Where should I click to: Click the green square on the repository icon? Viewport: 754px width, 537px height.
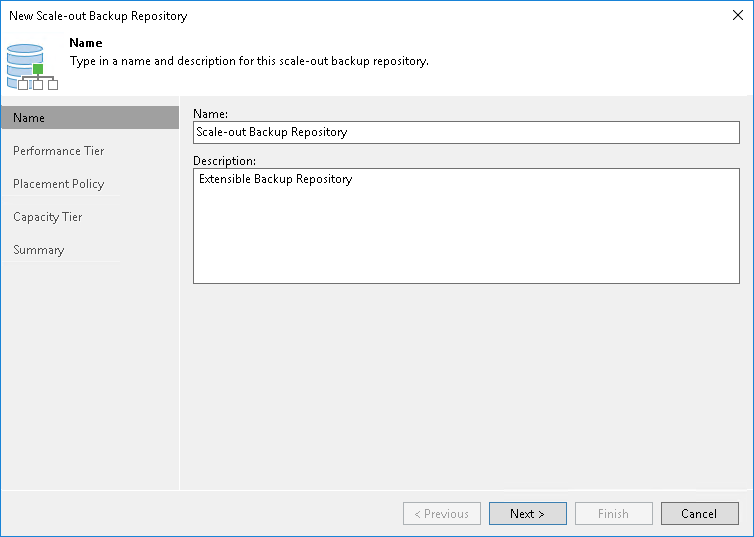click(38, 69)
